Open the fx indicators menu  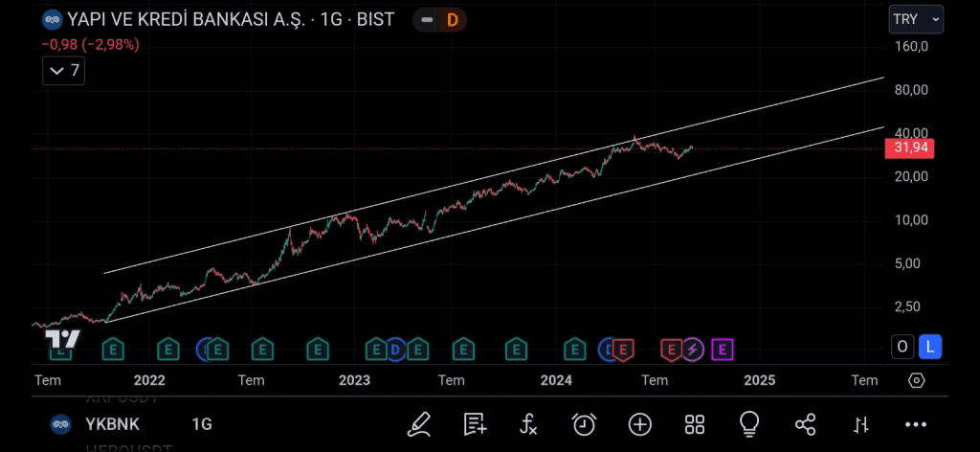pos(528,424)
